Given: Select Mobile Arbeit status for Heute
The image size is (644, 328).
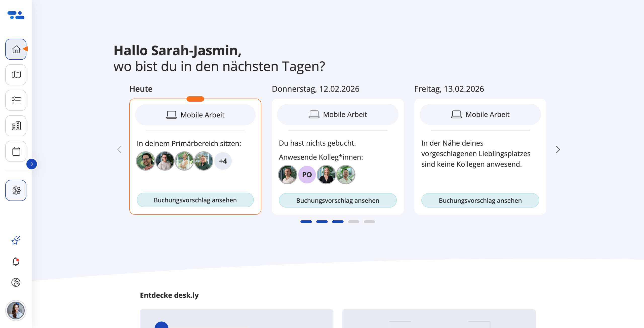Looking at the screenshot, I should pos(195,115).
